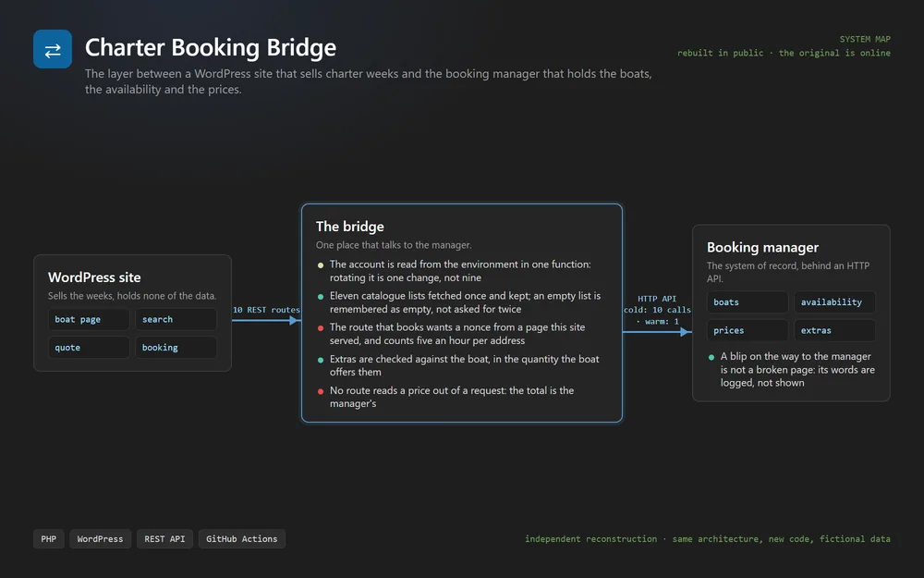Click 'Sells the weeks, holds none of the data.'

click(132, 296)
